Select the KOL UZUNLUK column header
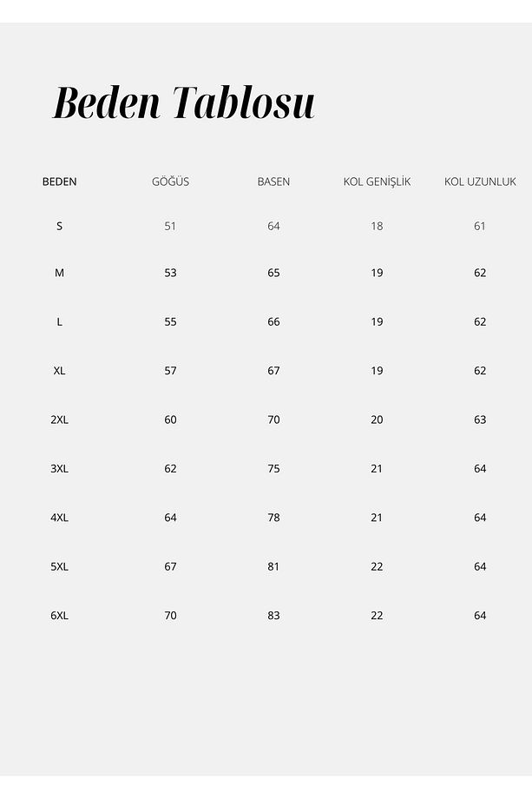The width and height of the screenshot is (532, 799). [480, 182]
